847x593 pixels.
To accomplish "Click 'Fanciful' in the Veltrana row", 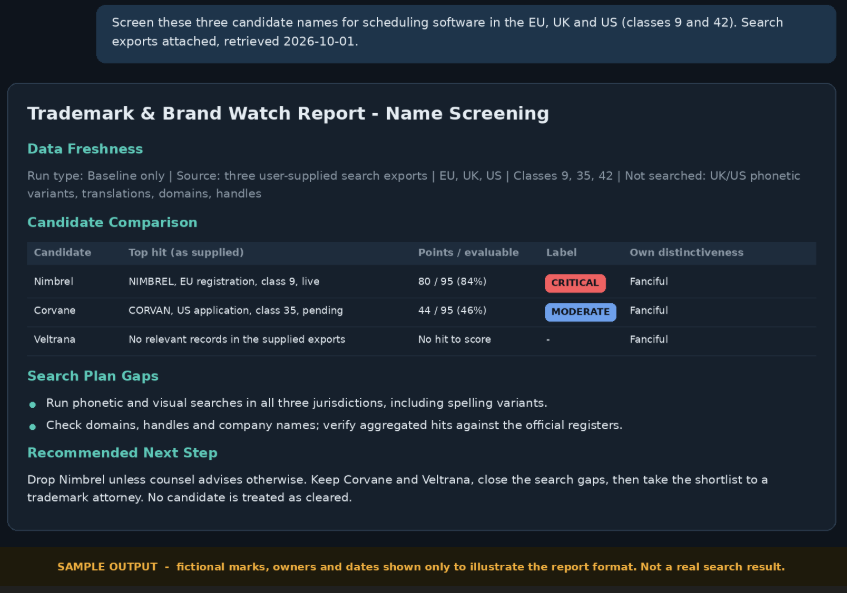I will point(649,339).
